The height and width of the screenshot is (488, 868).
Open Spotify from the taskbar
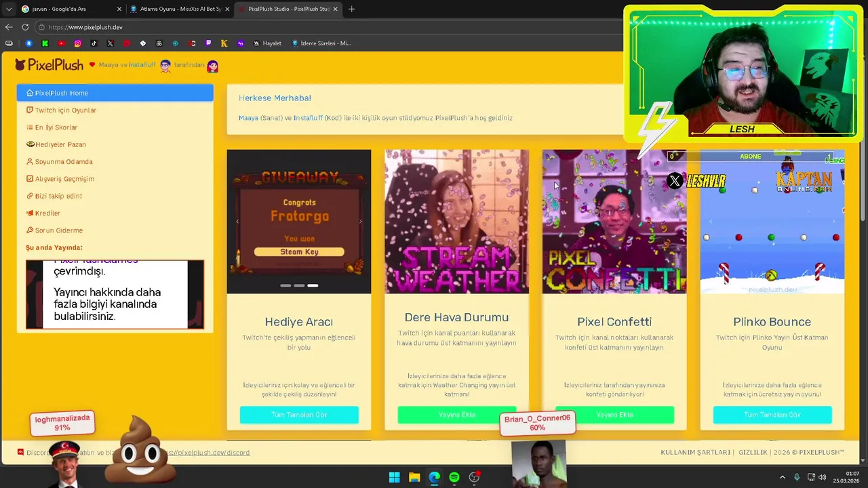[454, 477]
